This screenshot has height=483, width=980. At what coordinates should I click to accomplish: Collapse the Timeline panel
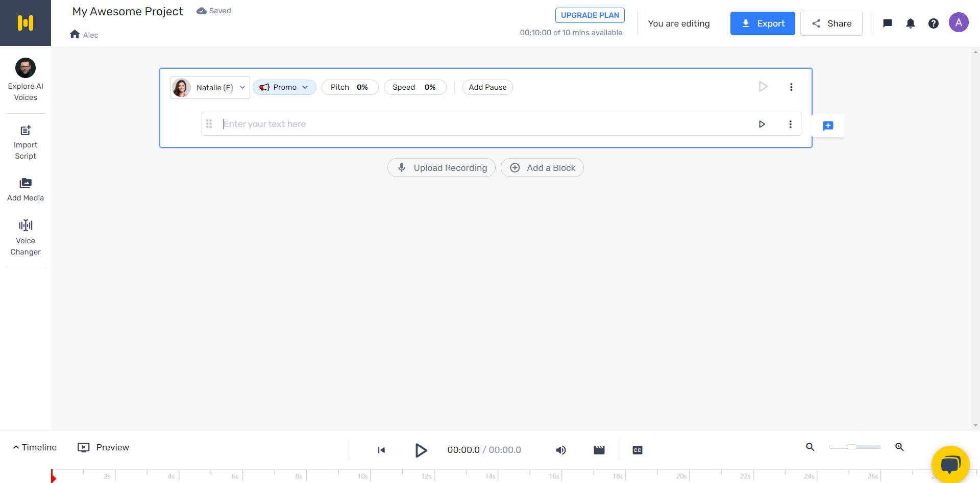[x=34, y=447]
